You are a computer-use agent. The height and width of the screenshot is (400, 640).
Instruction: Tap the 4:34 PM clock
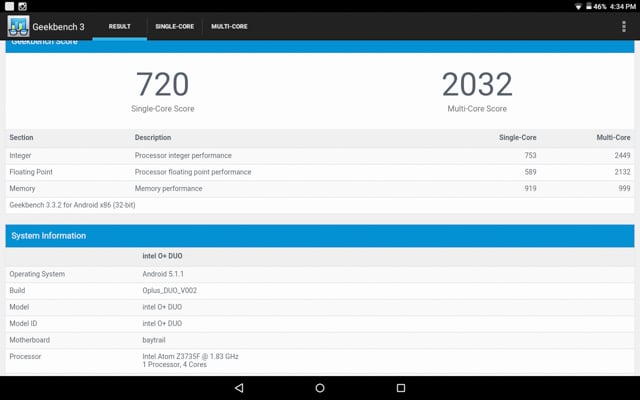623,7
